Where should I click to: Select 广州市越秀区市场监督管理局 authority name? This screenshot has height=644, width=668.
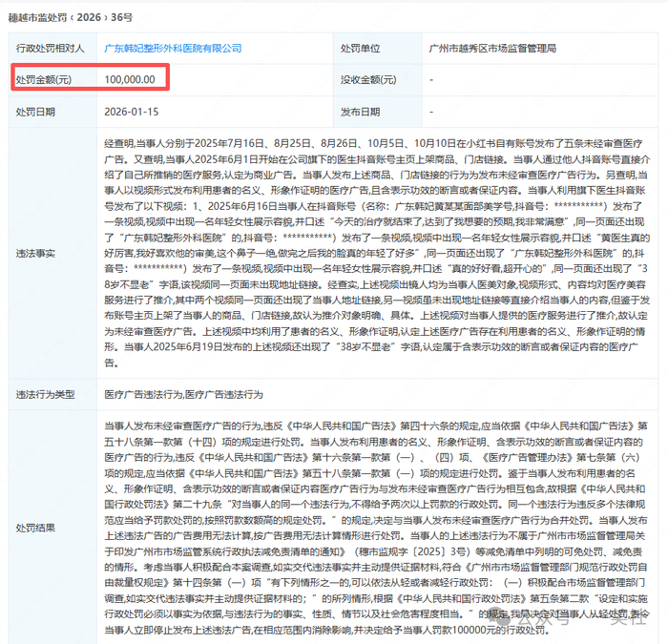coord(492,49)
